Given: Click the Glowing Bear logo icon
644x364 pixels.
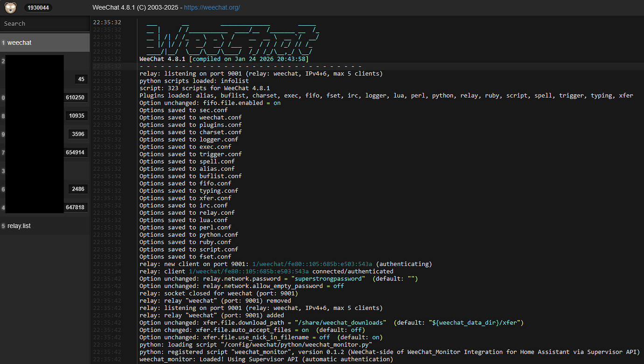Looking at the screenshot, I should (x=10, y=7).
